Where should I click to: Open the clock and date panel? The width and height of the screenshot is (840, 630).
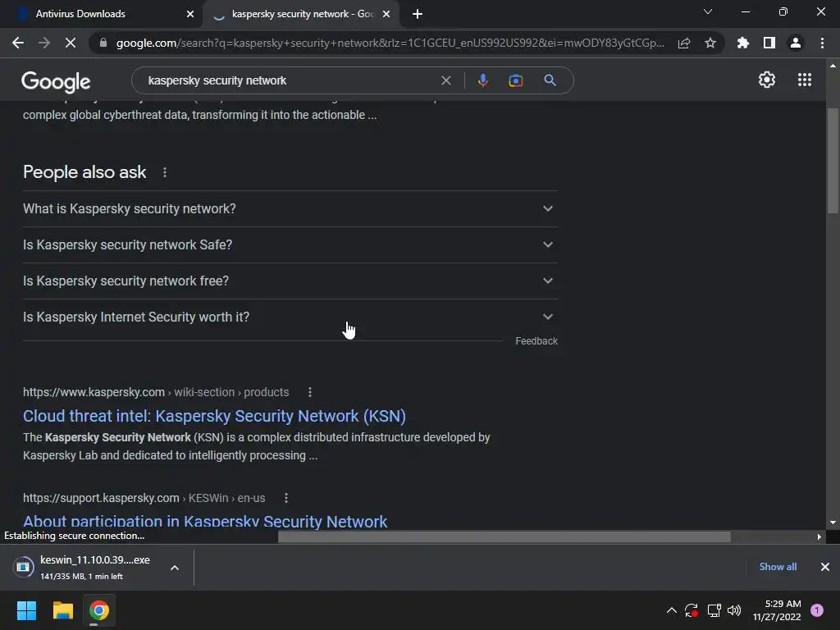777,610
